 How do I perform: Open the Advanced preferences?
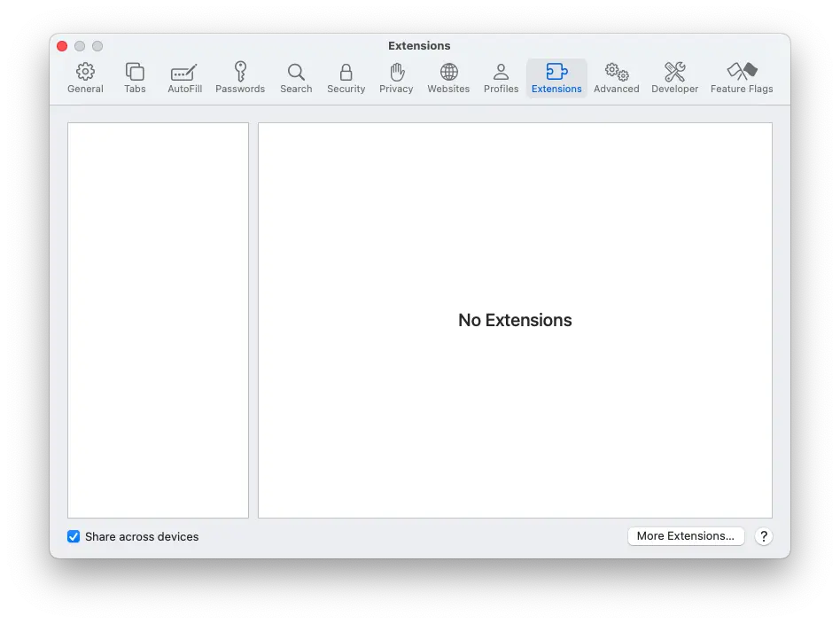coord(616,77)
